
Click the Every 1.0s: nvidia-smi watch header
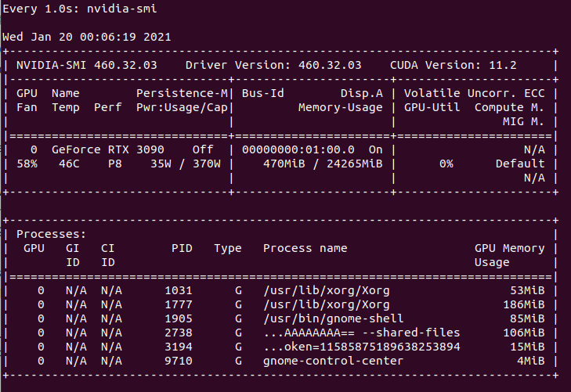[80, 9]
